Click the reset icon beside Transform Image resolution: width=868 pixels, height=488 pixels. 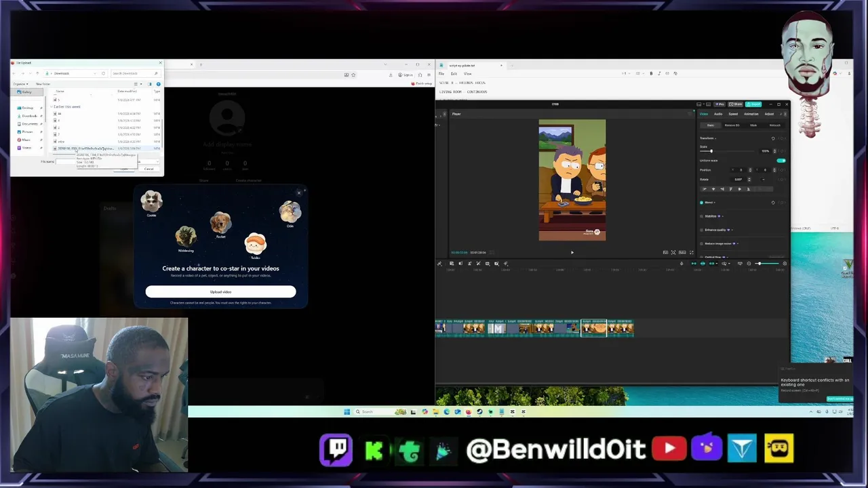(x=773, y=138)
